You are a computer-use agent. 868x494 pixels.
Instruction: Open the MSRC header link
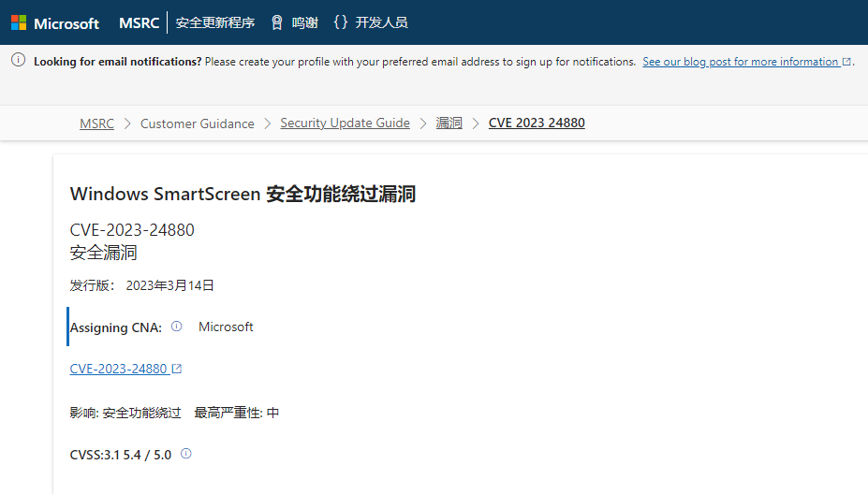click(x=139, y=22)
